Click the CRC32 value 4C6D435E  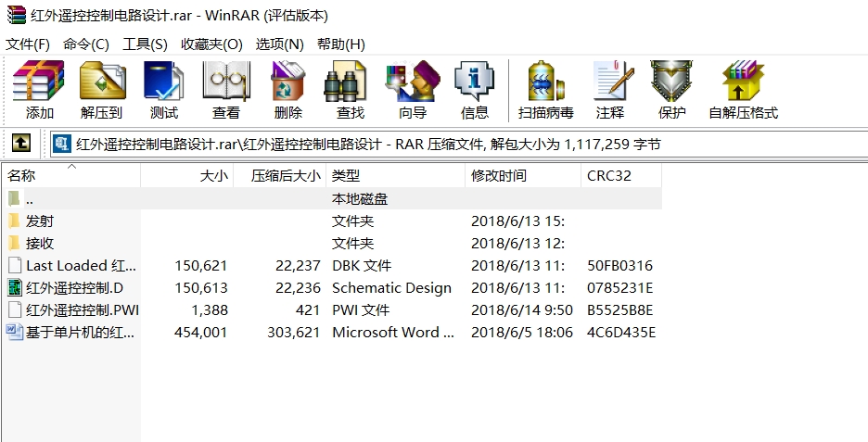click(x=621, y=332)
